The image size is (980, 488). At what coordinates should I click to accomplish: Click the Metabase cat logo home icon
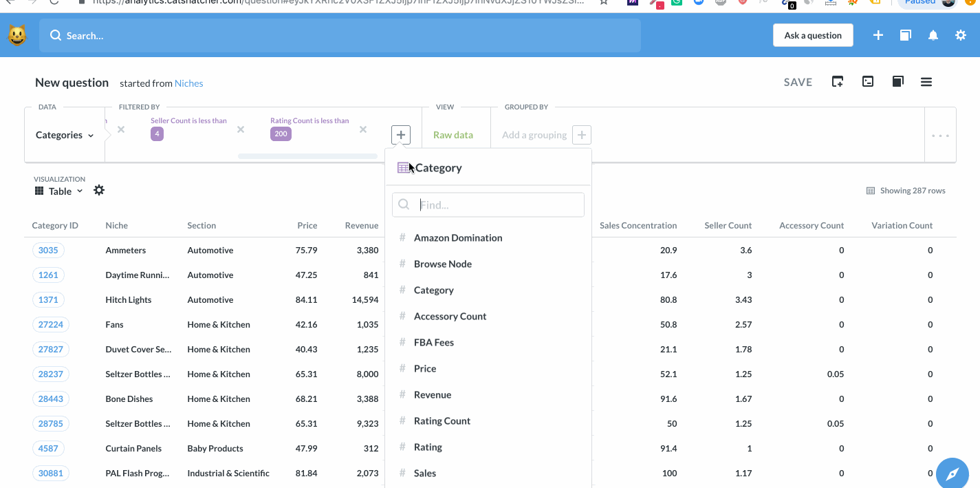click(17, 35)
